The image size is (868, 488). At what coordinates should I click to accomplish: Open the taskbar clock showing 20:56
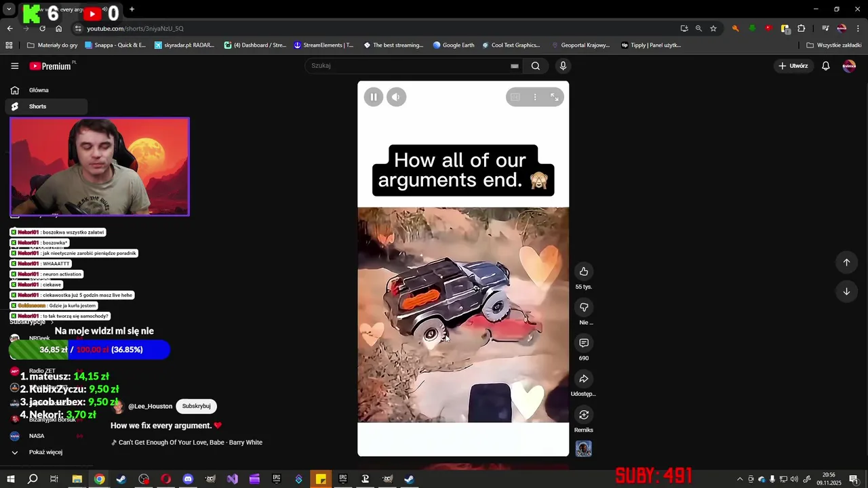829,479
